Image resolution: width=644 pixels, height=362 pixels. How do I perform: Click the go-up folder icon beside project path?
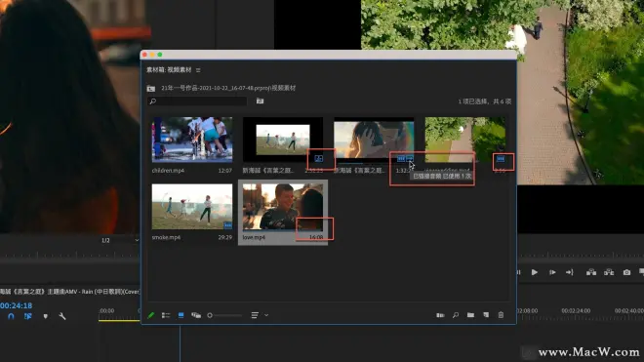(151, 89)
